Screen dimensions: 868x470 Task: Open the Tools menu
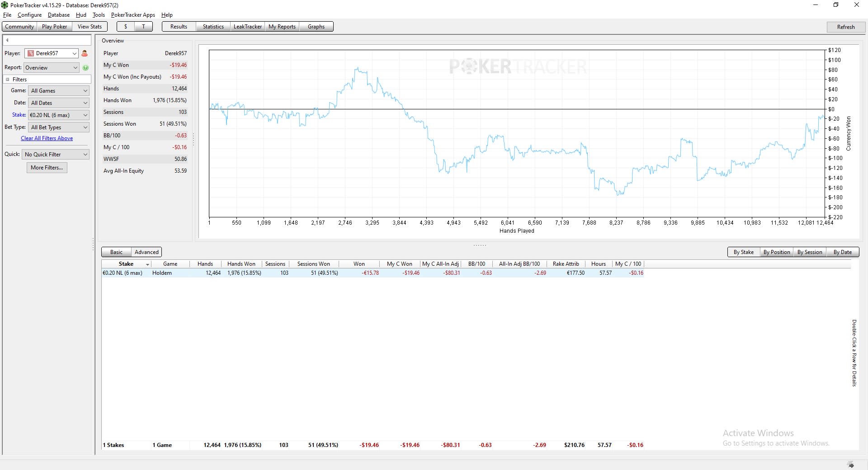pos(99,15)
